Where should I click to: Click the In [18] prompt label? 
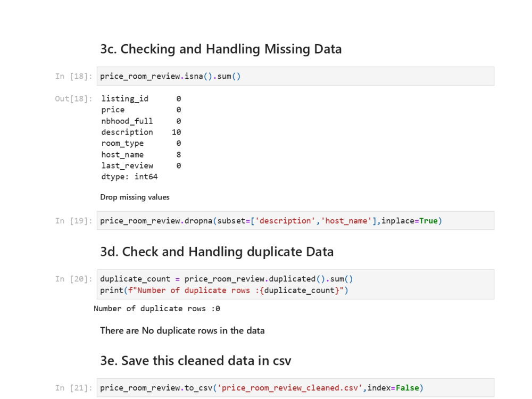(73, 76)
